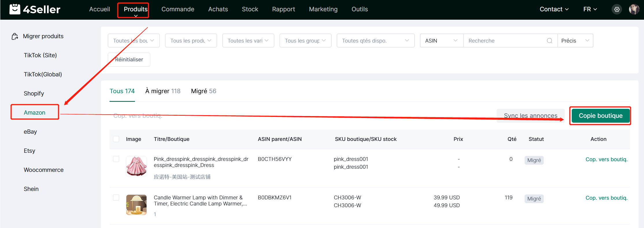Viewport: 644px width, 228px height.
Task: Open the Rapport menu
Action: point(284,9)
